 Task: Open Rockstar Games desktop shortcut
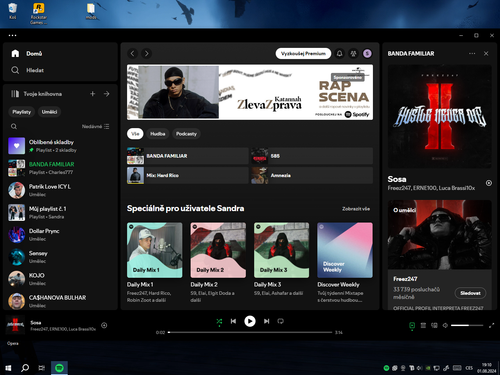pos(38,13)
